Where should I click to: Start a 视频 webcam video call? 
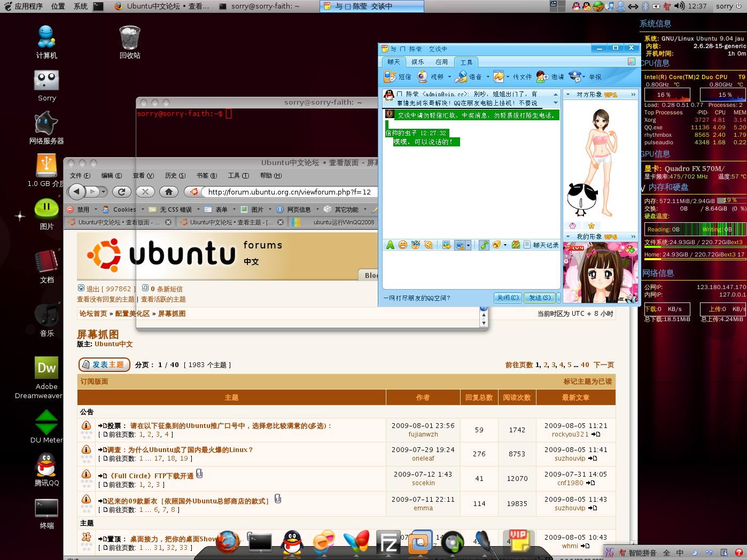(x=423, y=77)
